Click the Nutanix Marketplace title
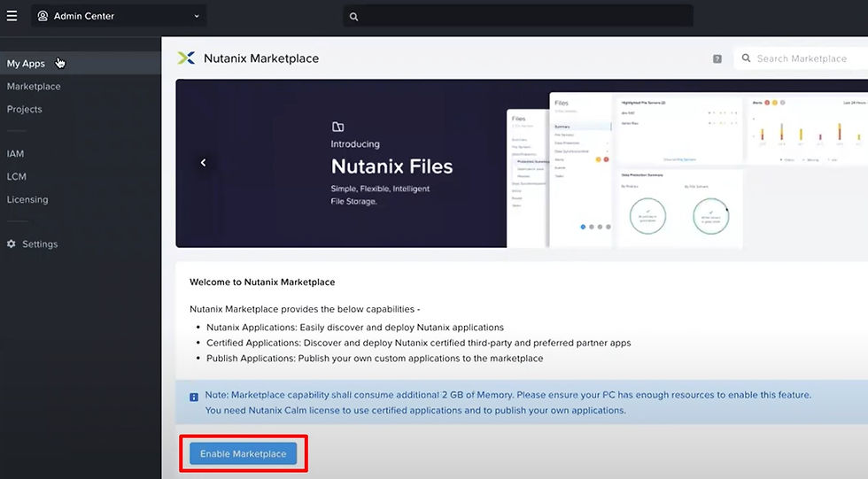 click(x=261, y=58)
